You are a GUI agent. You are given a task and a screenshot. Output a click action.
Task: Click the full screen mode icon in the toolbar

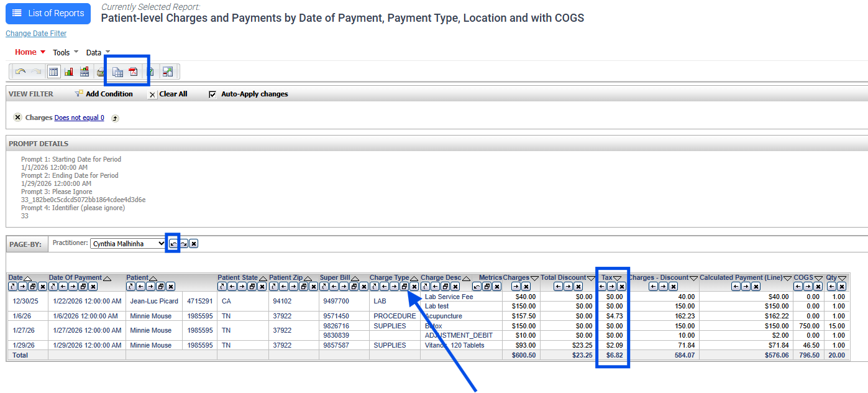pos(168,72)
